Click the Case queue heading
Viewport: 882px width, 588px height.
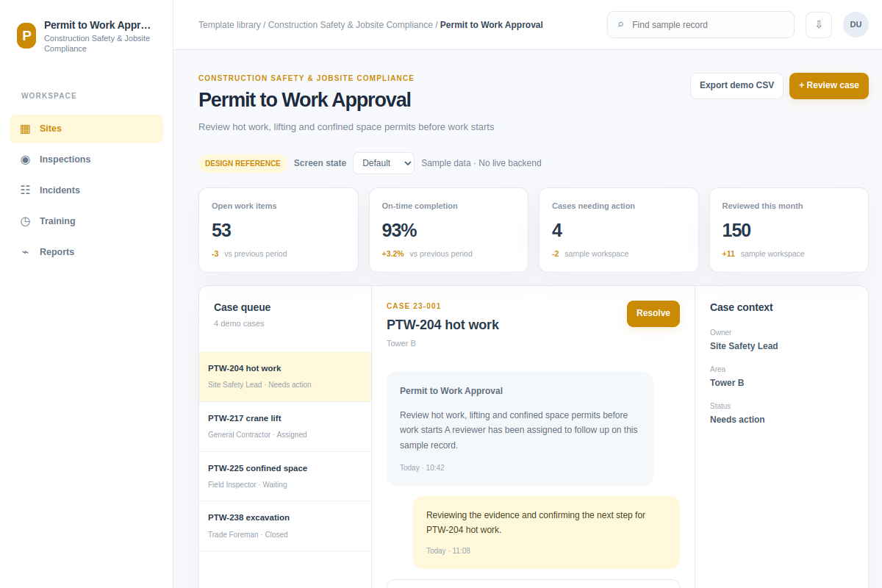tap(243, 307)
